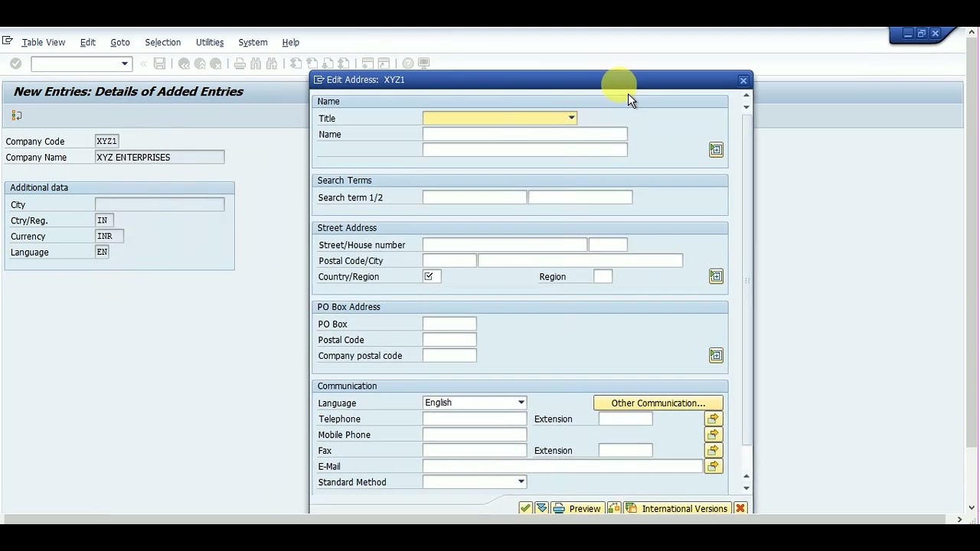Open the Selection menu

(163, 42)
